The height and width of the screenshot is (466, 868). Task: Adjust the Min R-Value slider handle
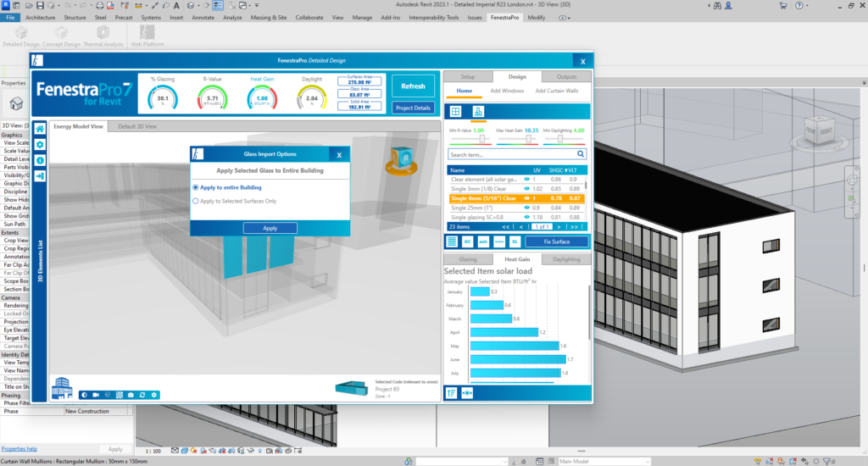[481, 139]
